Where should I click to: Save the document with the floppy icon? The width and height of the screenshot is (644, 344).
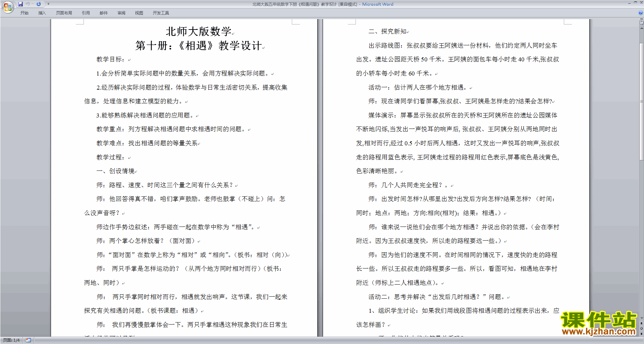[x=20, y=4]
